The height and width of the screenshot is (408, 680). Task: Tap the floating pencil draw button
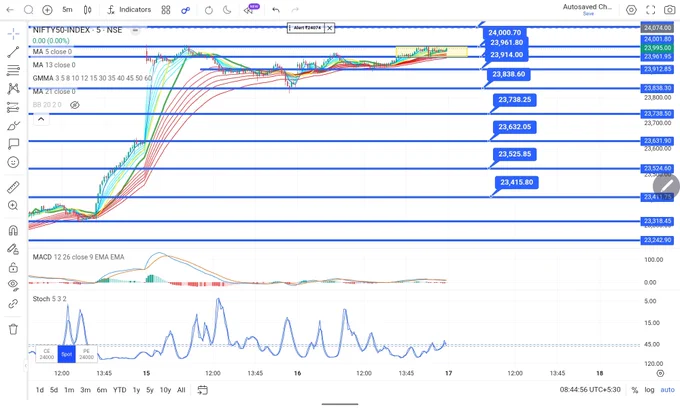coord(666,186)
